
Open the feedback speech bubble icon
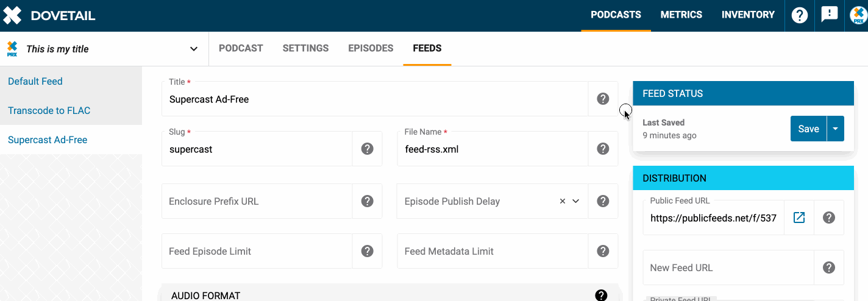click(830, 15)
